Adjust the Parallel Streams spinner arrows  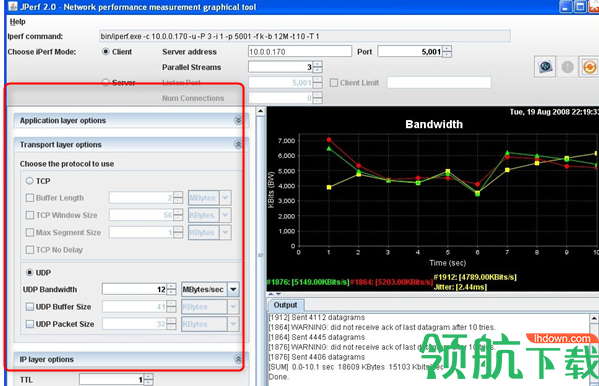pyautogui.click(x=317, y=67)
